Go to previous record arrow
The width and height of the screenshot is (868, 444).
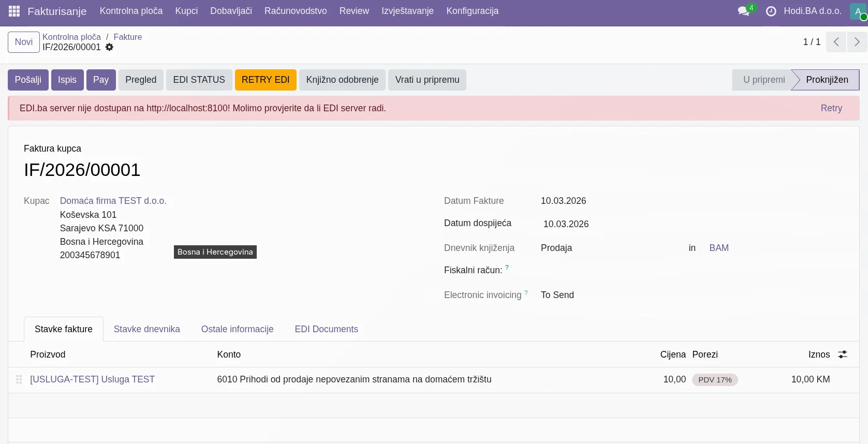(x=836, y=42)
